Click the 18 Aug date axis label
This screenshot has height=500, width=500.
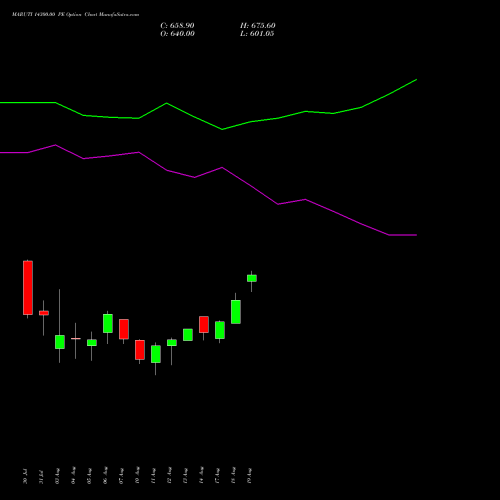pos(234,476)
